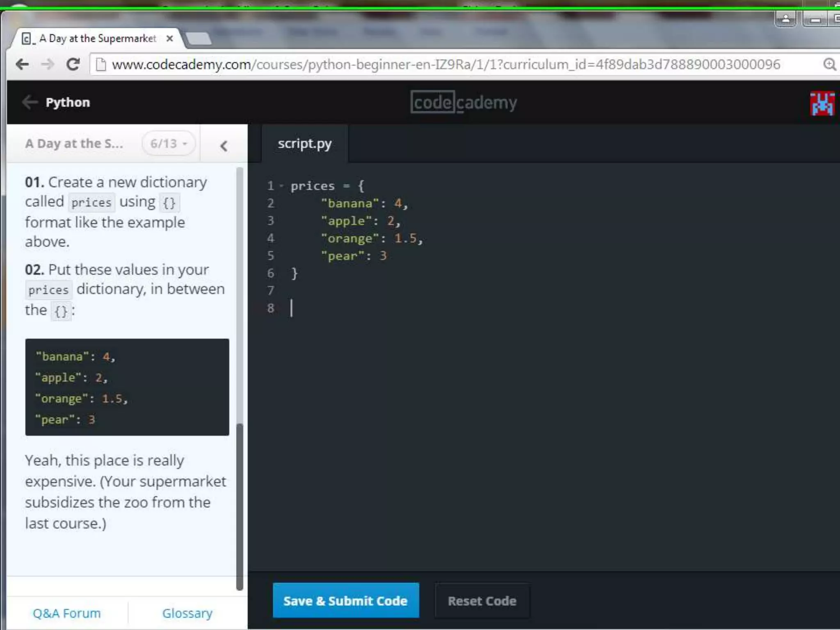Screen dimensions: 840x630
Task: Click the user profile button in title bar
Action: tap(785, 19)
